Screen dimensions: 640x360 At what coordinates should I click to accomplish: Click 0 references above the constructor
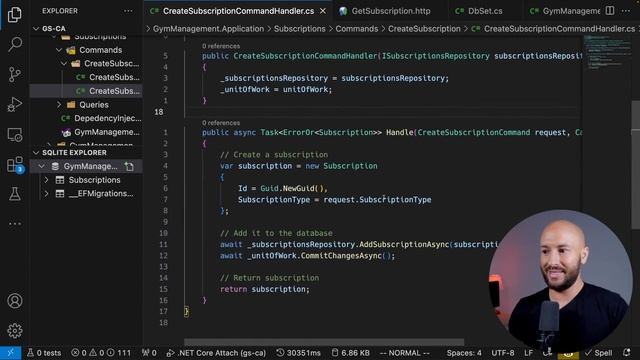point(221,46)
